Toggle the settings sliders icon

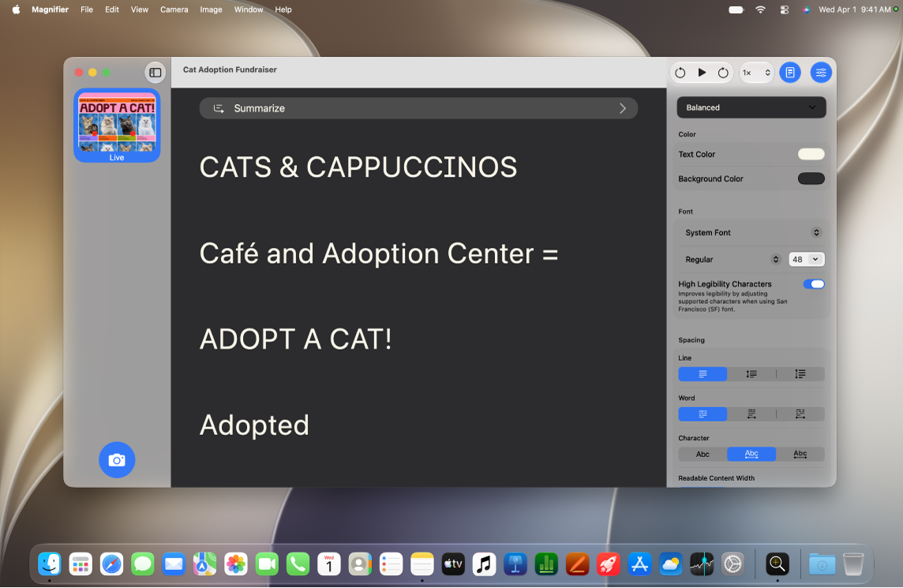[x=821, y=73]
